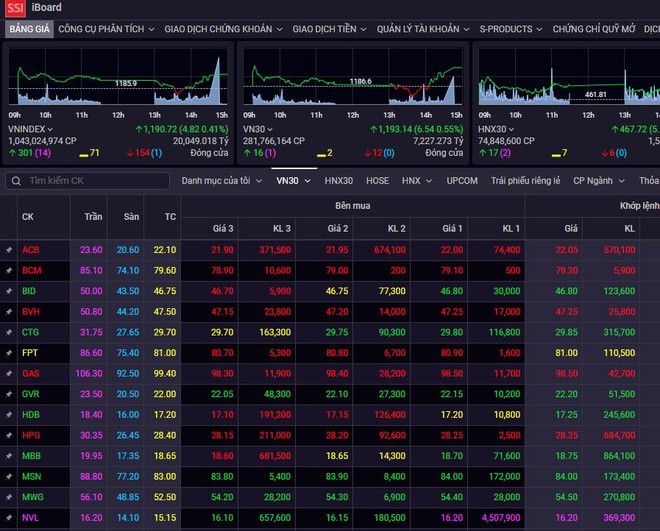The image size is (660, 531).
Task: Pin the ACB stock row
Action: click(x=9, y=250)
